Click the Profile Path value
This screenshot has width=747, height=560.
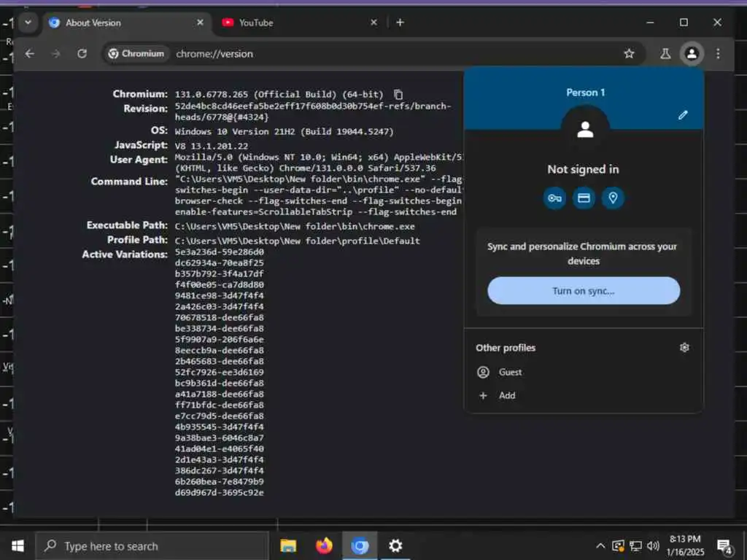pos(298,241)
